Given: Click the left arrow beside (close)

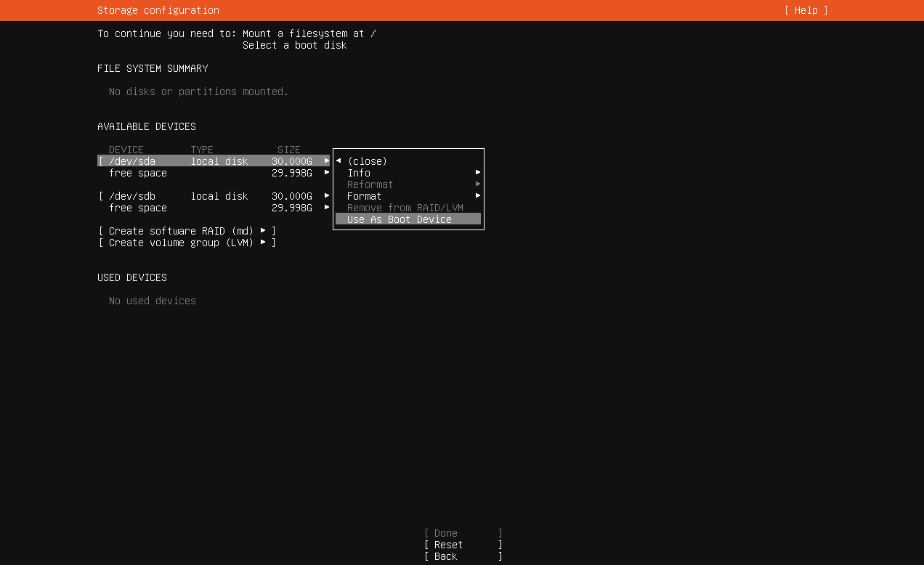Looking at the screenshot, I should point(339,161).
